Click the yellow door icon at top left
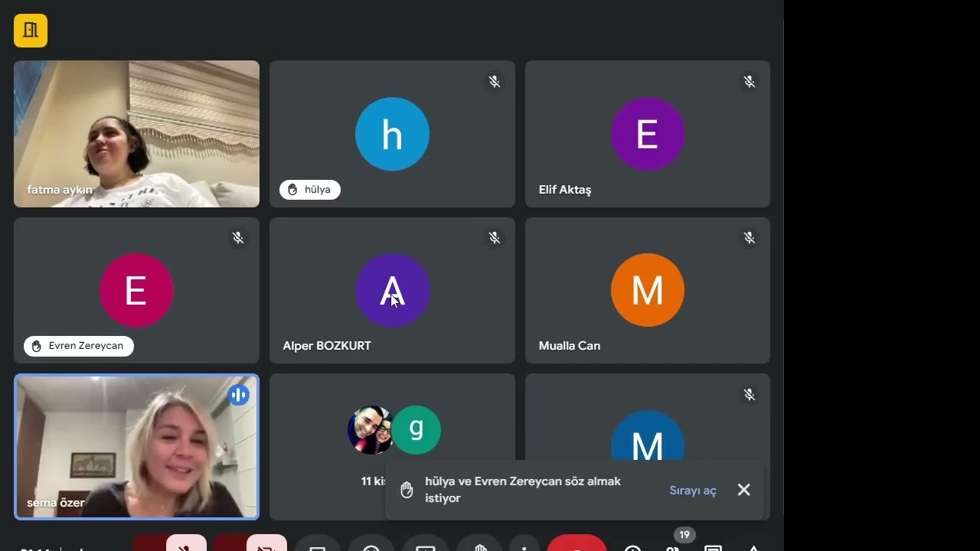Screen dimensions: 980x551 click(x=31, y=31)
